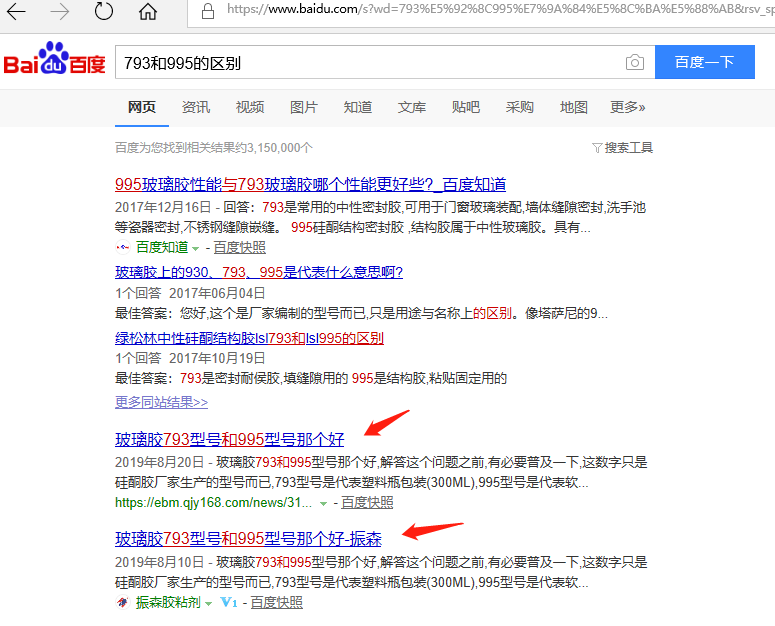
Task: Open 百度快照 next to 振森胶粘剂
Action: click(277, 602)
